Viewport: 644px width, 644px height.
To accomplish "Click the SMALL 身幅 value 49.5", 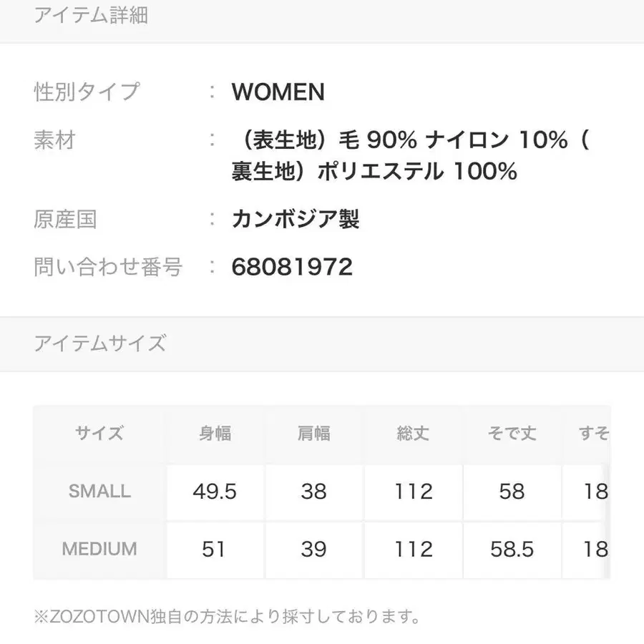I will coord(215,492).
